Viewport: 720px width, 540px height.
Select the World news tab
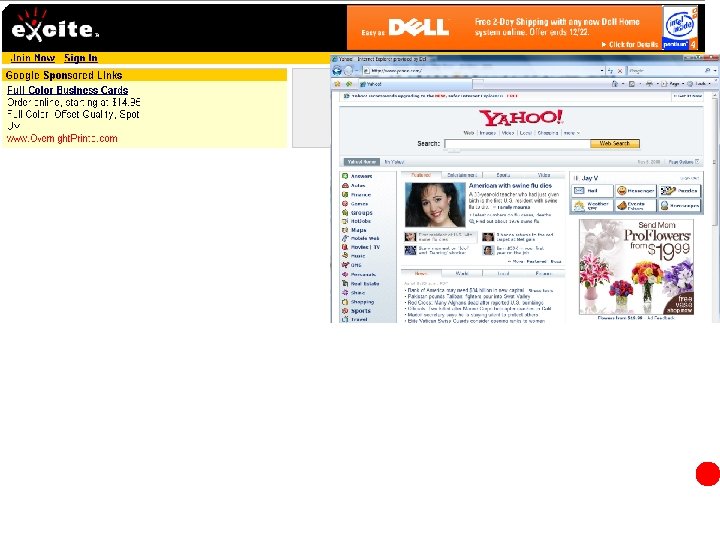coord(462,273)
